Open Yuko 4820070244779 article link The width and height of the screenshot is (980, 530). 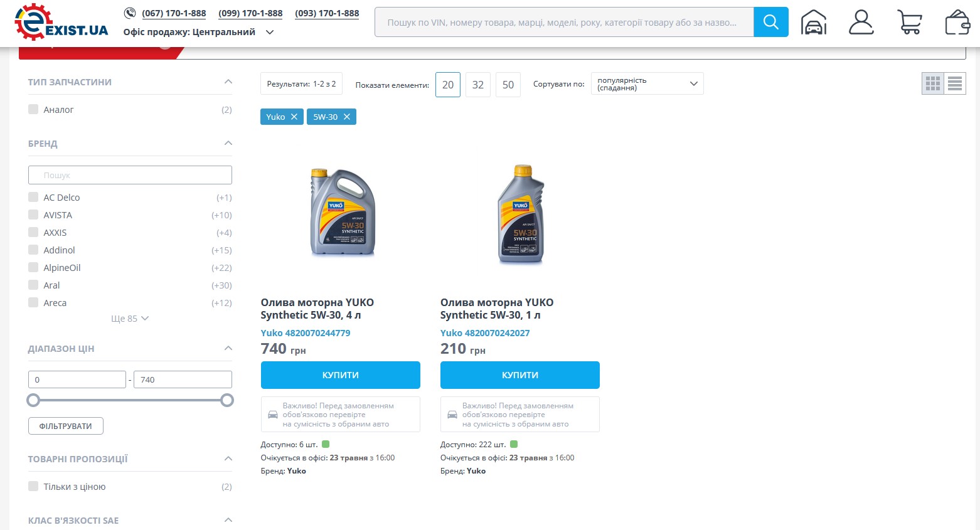(x=306, y=333)
